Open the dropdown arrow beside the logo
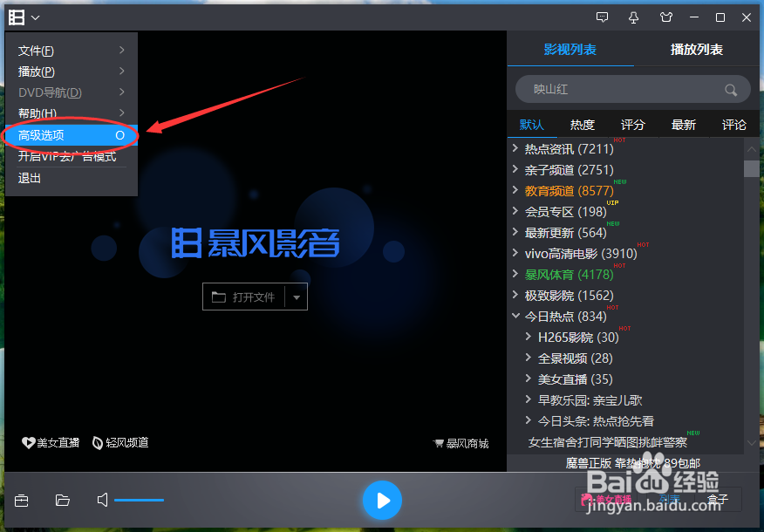 (x=35, y=18)
